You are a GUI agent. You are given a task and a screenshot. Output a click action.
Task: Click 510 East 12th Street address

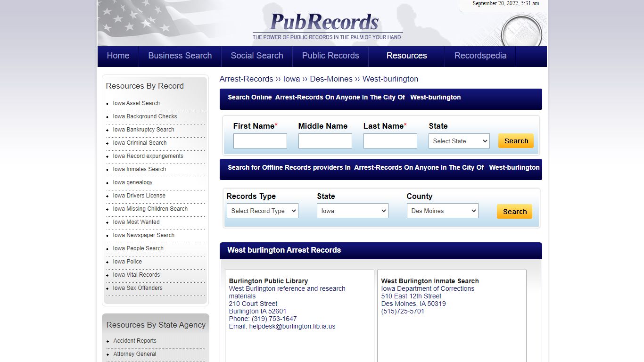click(x=412, y=296)
